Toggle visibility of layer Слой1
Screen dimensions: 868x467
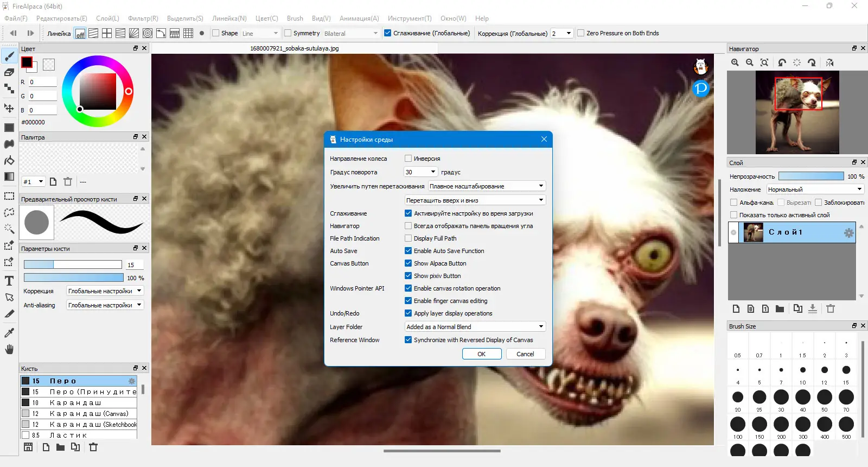pyautogui.click(x=733, y=232)
